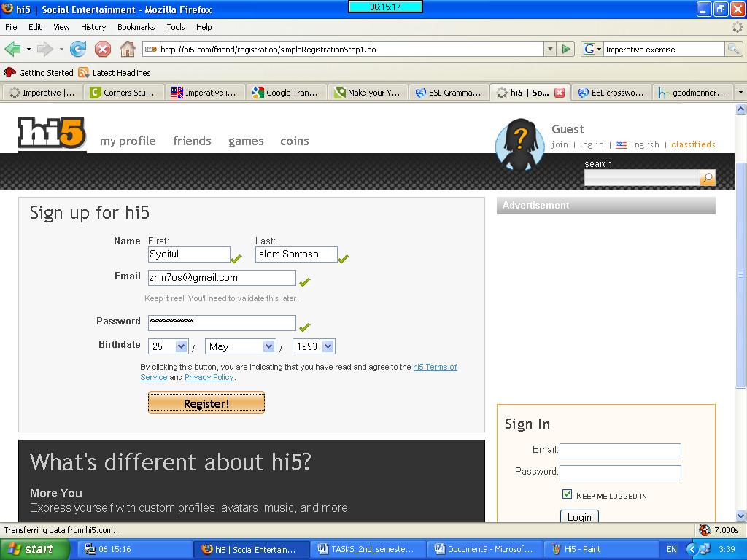Viewport: 747px width, 560px height.
Task: Switch to TASKS_2nd_semeste... taskbar window
Action: 366,550
